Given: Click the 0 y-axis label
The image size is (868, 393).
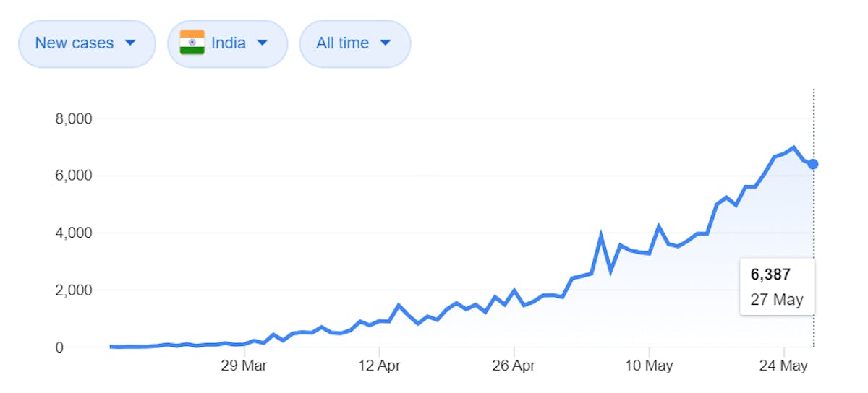Looking at the screenshot, I should click(89, 347).
